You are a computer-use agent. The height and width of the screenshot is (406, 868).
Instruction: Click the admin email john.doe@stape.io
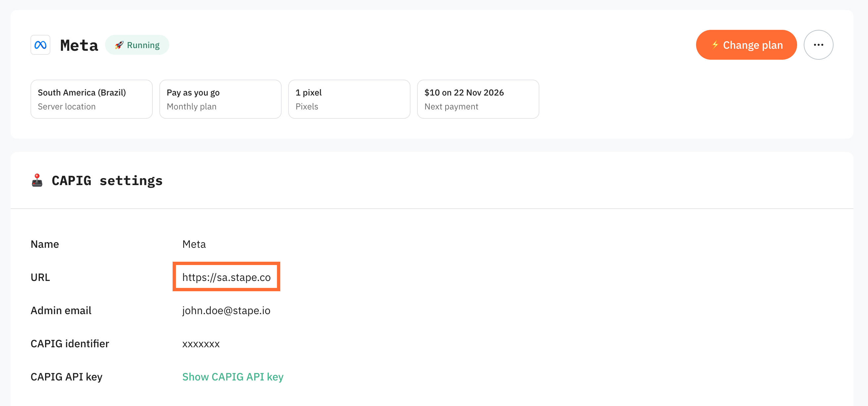(x=226, y=310)
